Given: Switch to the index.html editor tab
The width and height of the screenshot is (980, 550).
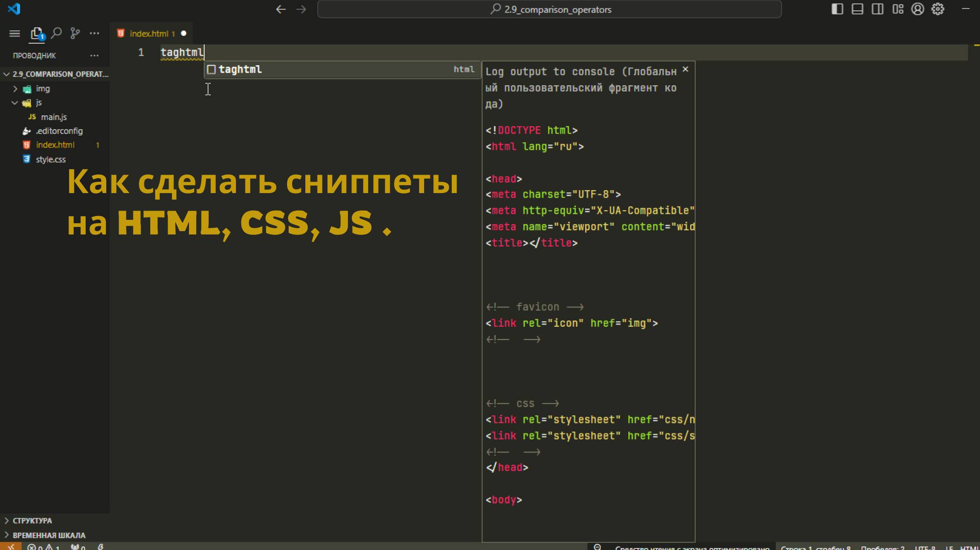Looking at the screenshot, I should [152, 33].
